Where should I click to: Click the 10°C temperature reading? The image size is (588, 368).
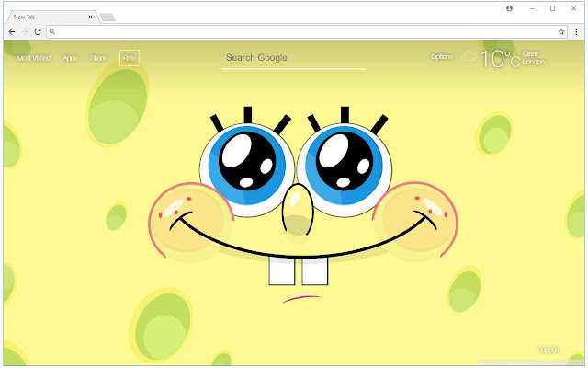coord(500,59)
